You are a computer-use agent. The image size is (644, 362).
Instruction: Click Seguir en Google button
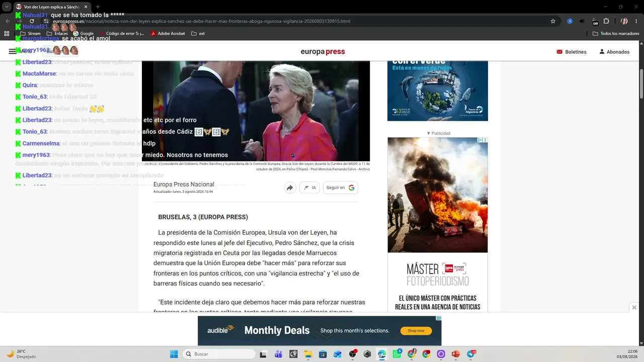point(341,188)
